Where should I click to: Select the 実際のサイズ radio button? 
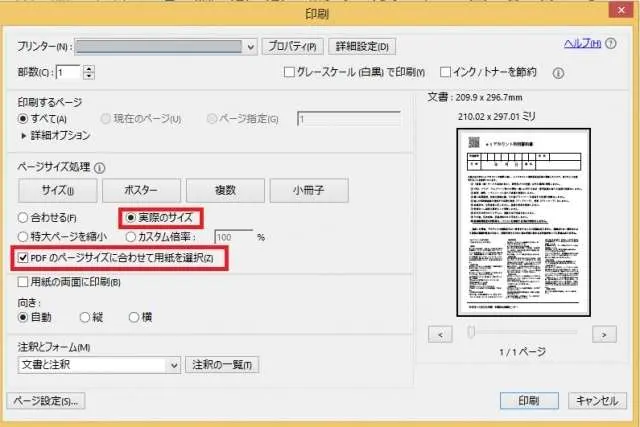coord(131,217)
